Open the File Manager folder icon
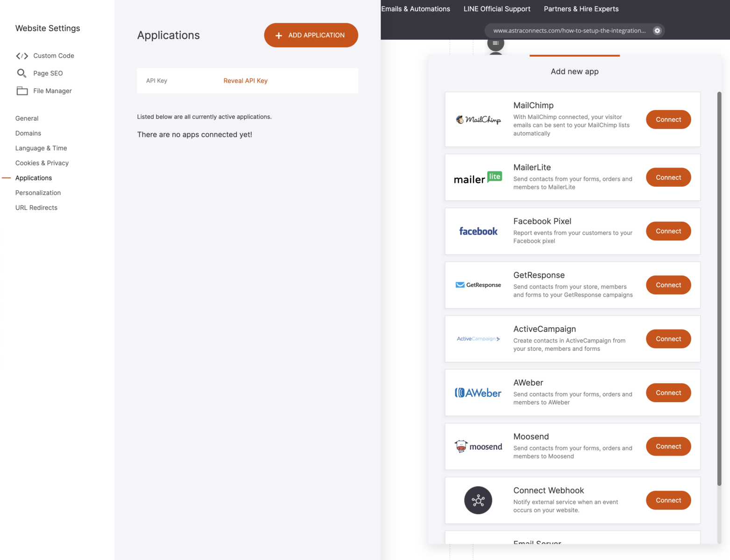This screenshot has height=560, width=730. 22,91
